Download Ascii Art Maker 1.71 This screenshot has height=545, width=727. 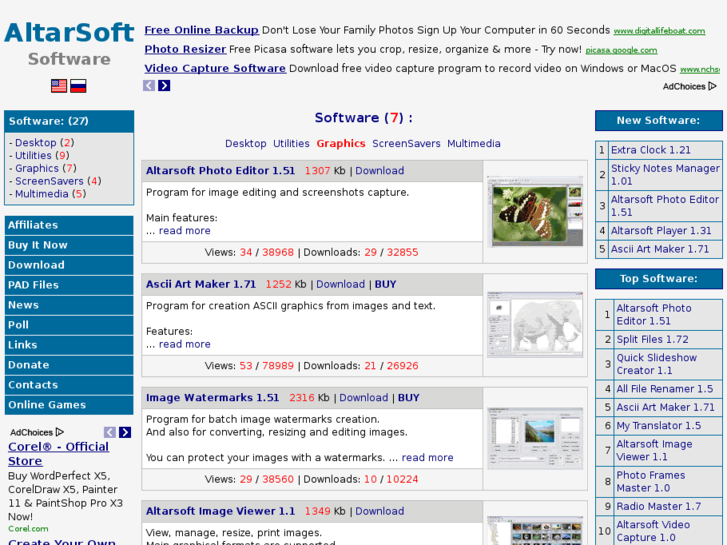tap(340, 284)
